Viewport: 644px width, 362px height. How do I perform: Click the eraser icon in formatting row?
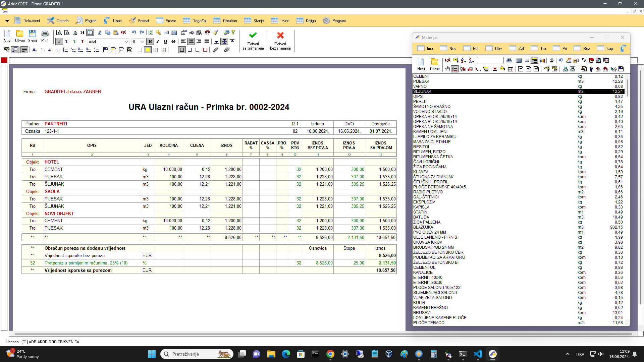click(227, 50)
